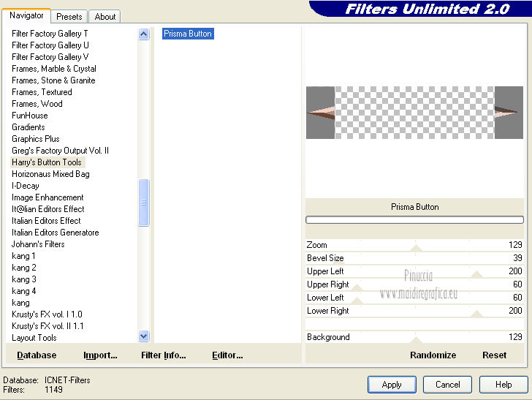532x400 pixels.
Task: Click the filter list scroll up arrow
Action: (143, 34)
